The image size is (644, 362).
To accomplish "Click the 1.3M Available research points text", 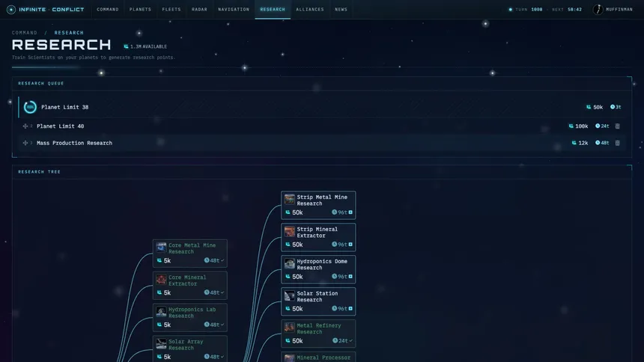I will tap(149, 47).
